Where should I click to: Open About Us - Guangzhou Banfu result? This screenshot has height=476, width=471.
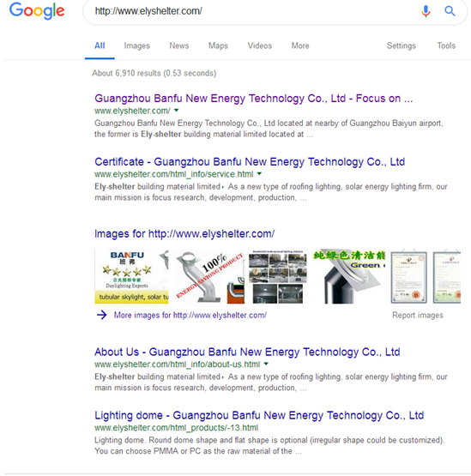tap(247, 352)
